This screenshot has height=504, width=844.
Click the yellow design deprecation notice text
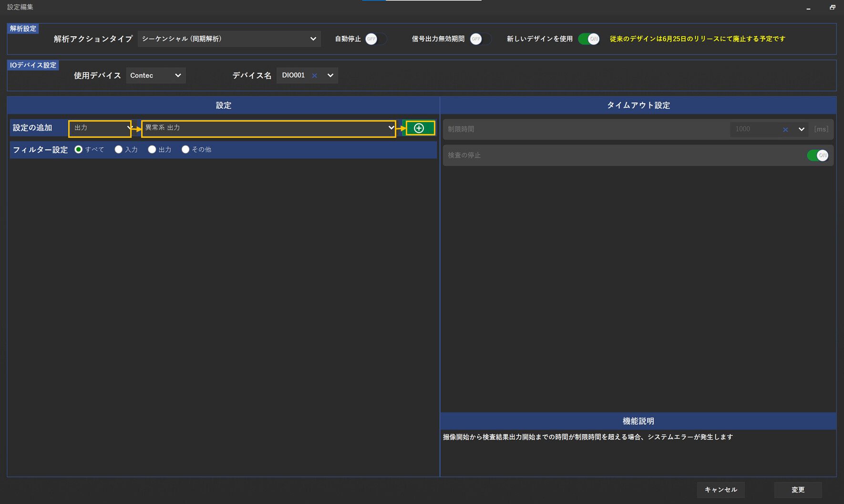pyautogui.click(x=697, y=39)
